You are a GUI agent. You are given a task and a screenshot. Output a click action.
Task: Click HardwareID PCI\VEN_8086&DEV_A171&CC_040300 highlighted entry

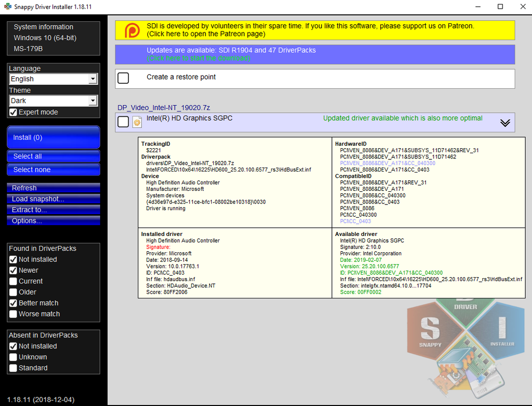click(x=387, y=163)
